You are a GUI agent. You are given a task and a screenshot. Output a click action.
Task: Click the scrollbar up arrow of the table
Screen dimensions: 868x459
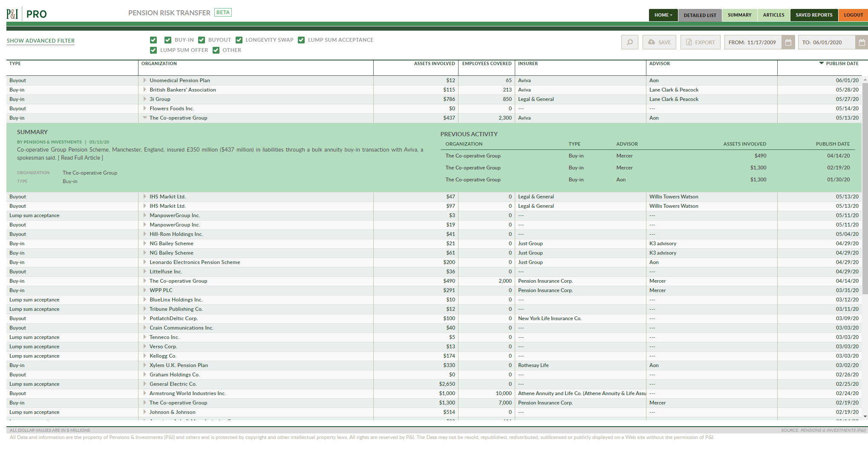(865, 80)
